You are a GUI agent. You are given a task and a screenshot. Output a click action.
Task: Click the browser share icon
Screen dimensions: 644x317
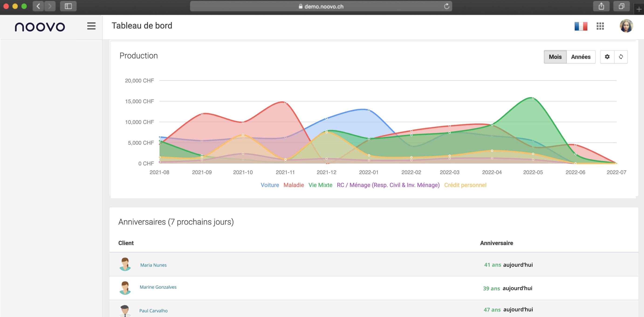(601, 6)
